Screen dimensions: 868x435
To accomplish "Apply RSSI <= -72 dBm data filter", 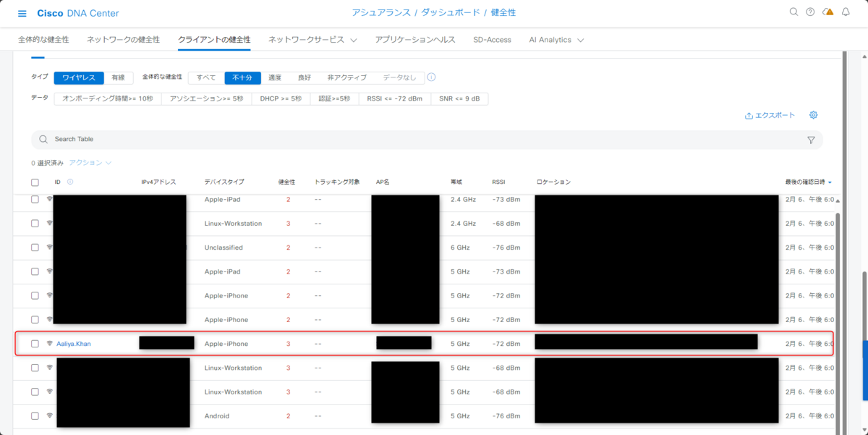I will pos(394,98).
